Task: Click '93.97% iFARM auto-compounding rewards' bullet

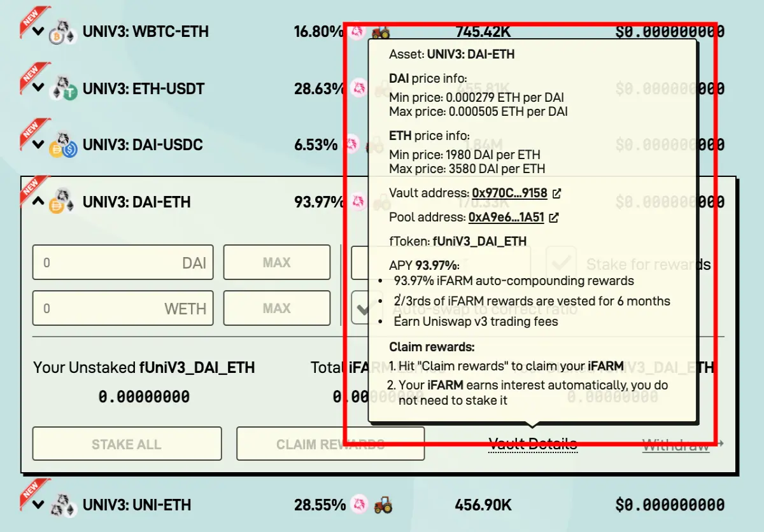Action: tap(514, 281)
